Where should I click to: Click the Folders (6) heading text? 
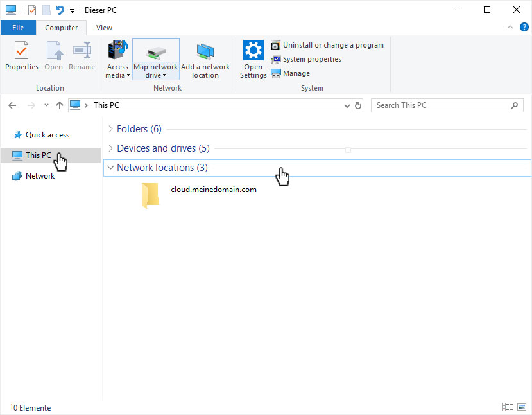(x=139, y=129)
